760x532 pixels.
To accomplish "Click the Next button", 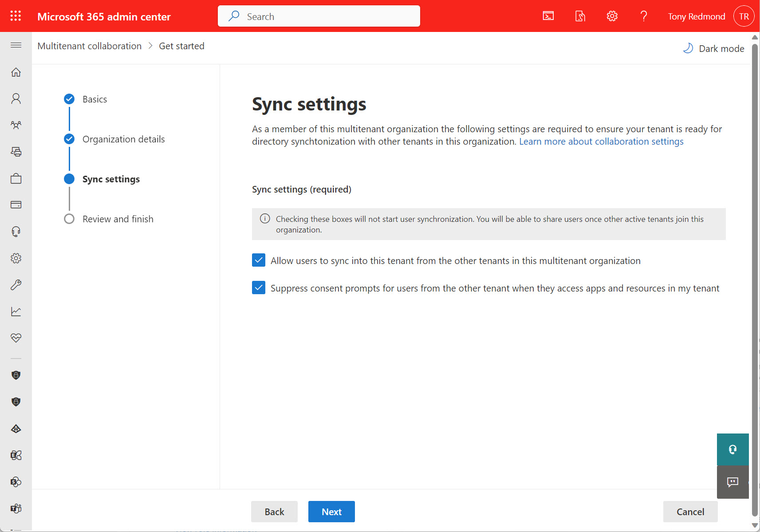I will point(331,512).
